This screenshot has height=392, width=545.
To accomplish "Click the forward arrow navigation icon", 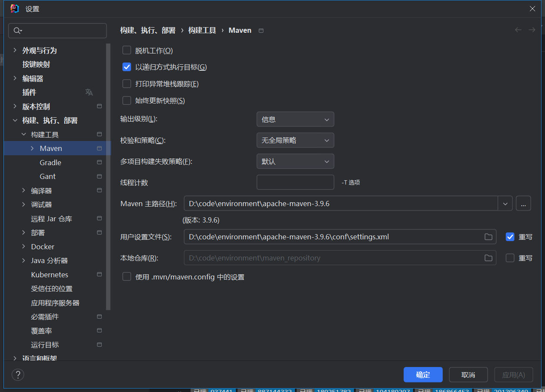I will click(x=532, y=30).
